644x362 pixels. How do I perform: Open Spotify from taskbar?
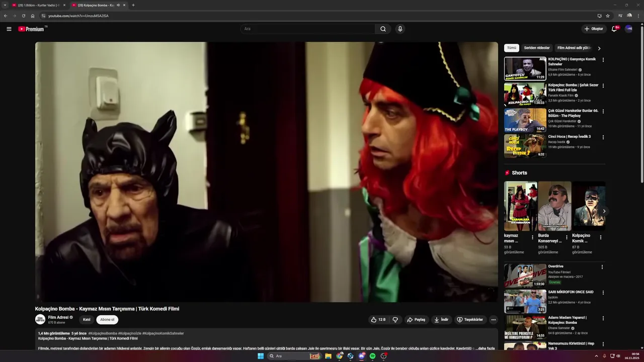click(372, 356)
